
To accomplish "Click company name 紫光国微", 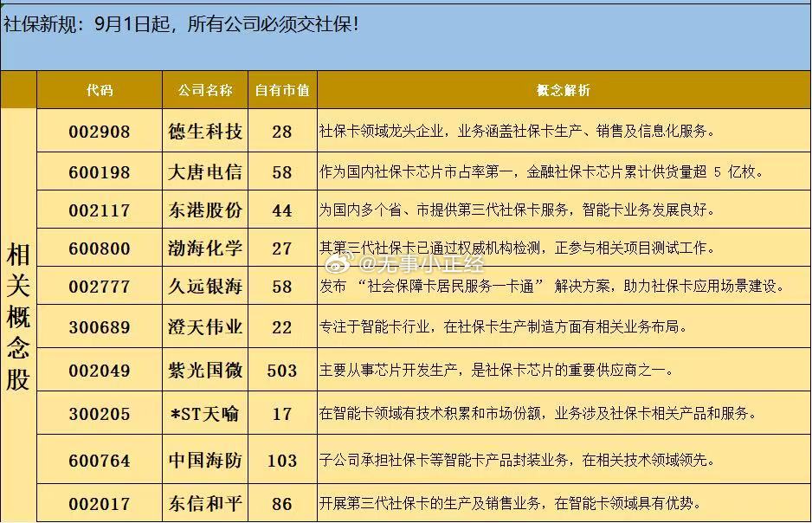I will (205, 371).
